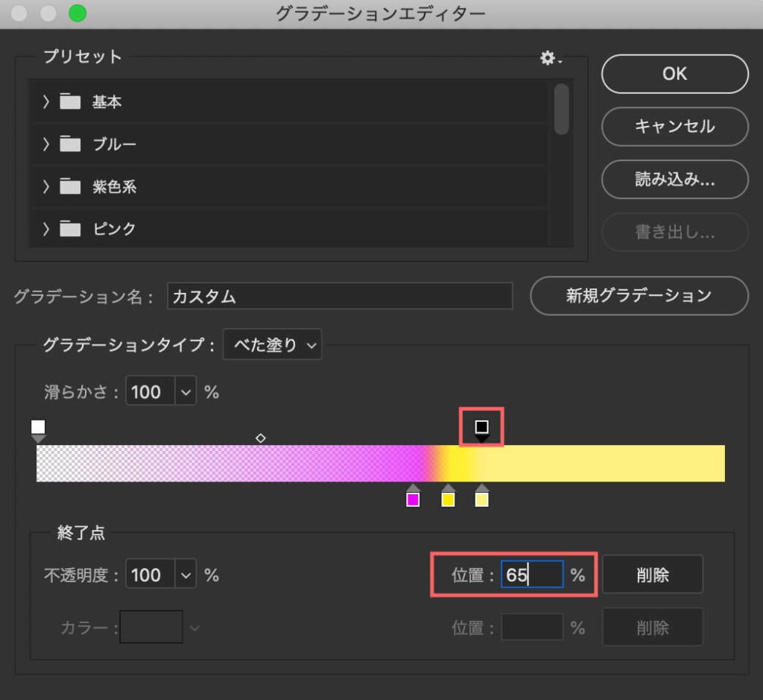Select the white opacity stop
Screen dimensions: 763x700
click(38, 430)
